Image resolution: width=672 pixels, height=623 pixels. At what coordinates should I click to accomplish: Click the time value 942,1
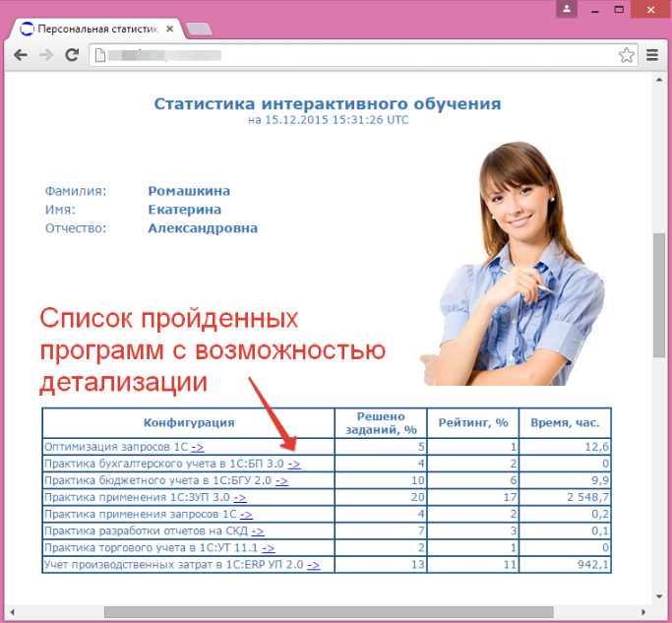pos(593,565)
